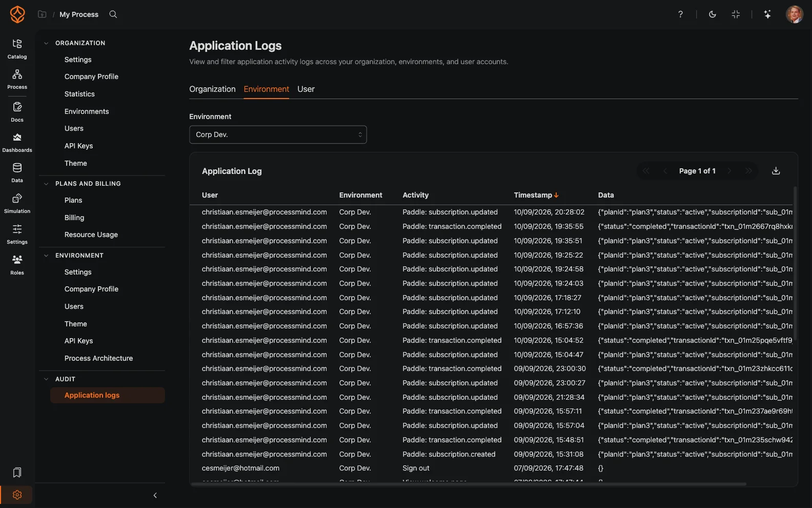Switch to the Organization tab
This screenshot has width=812, height=508.
click(x=212, y=89)
